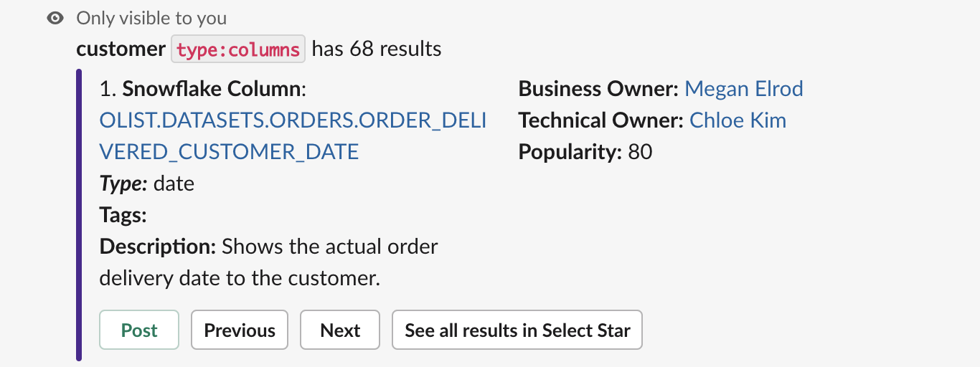
Task: See all results in Select Star
Action: pyautogui.click(x=517, y=330)
